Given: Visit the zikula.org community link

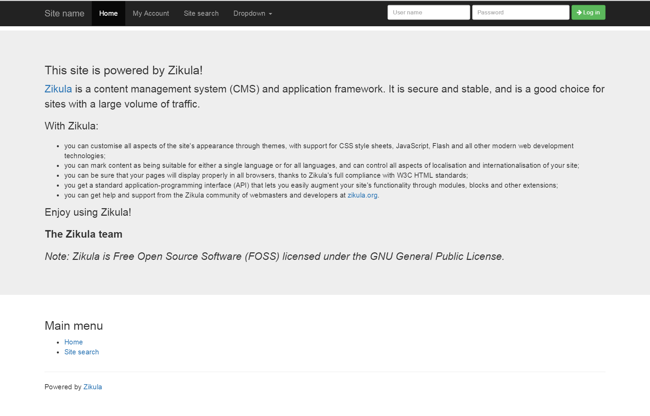Looking at the screenshot, I should 362,195.
